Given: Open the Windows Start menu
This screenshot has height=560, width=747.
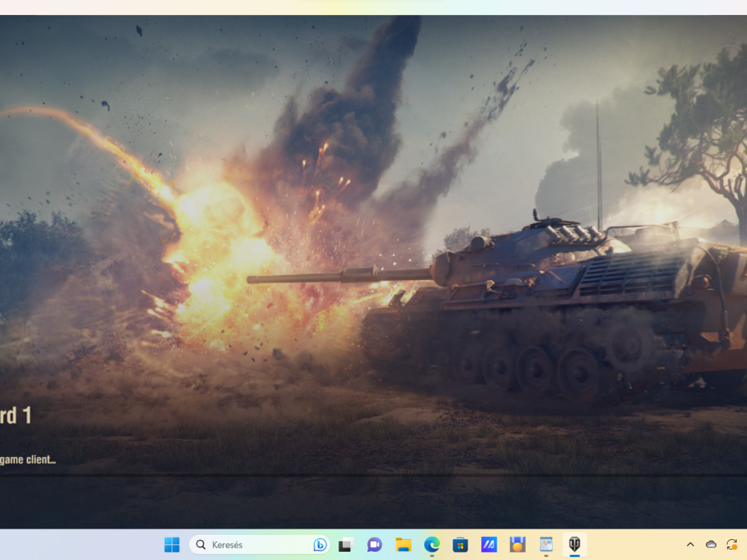Looking at the screenshot, I should click(172, 544).
